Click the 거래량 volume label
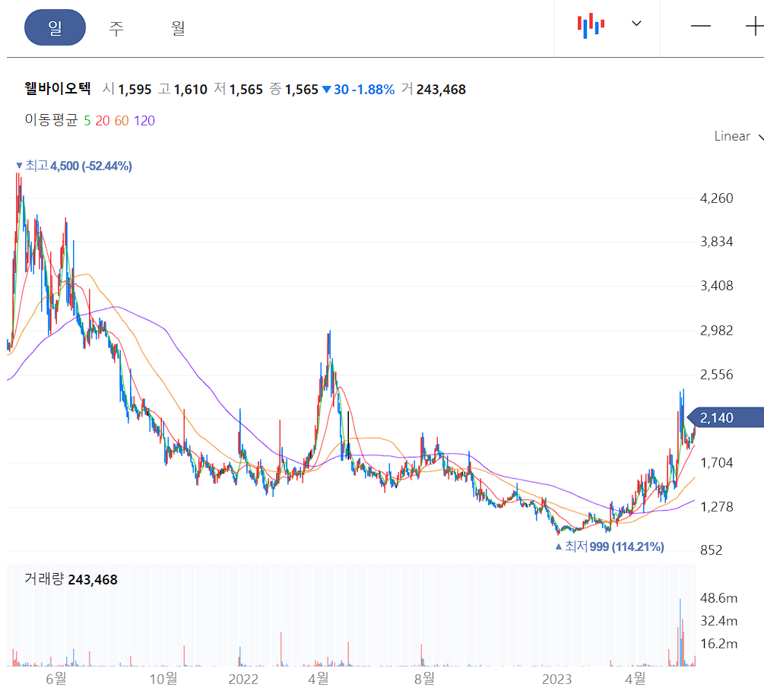The height and width of the screenshot is (700, 764). [x=43, y=578]
